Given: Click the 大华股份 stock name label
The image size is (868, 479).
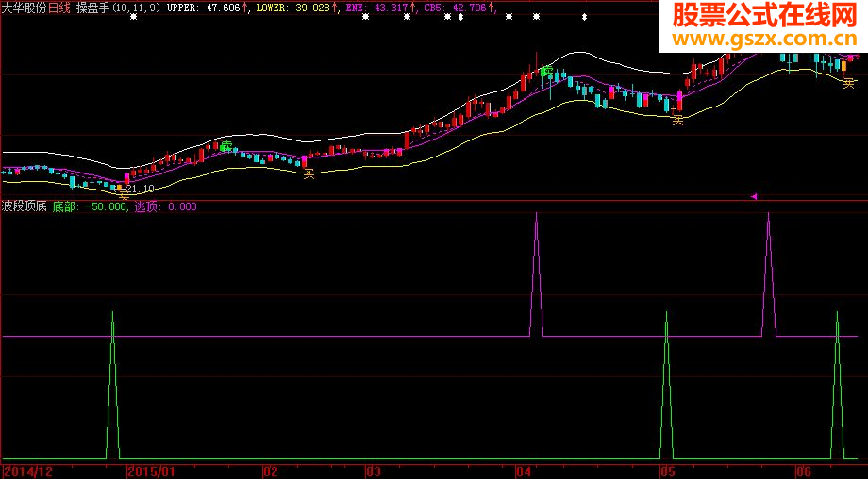Looking at the screenshot, I should point(25,8).
